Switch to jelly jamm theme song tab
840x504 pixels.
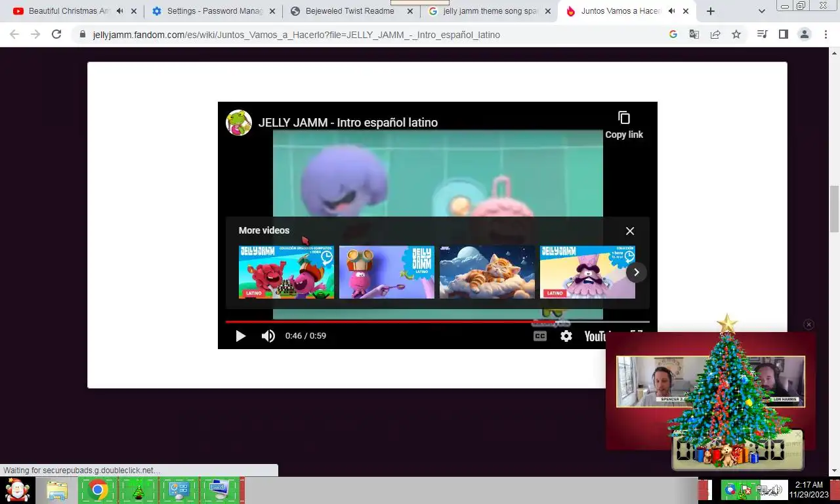pyautogui.click(x=491, y=11)
